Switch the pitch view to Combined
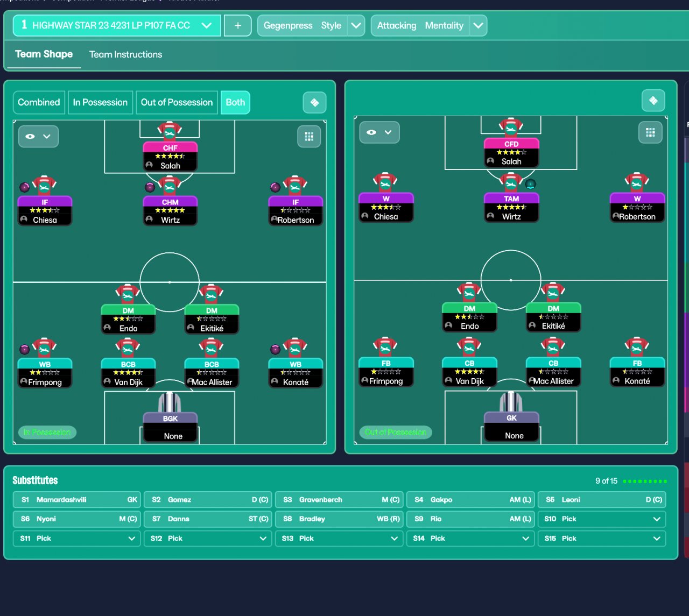Viewport: 689px width, 616px height. click(39, 102)
